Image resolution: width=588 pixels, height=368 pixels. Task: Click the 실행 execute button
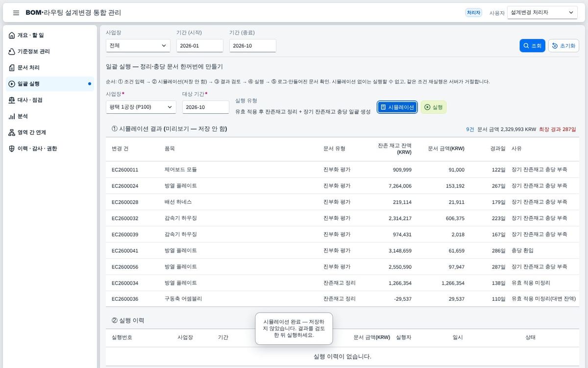pyautogui.click(x=434, y=107)
